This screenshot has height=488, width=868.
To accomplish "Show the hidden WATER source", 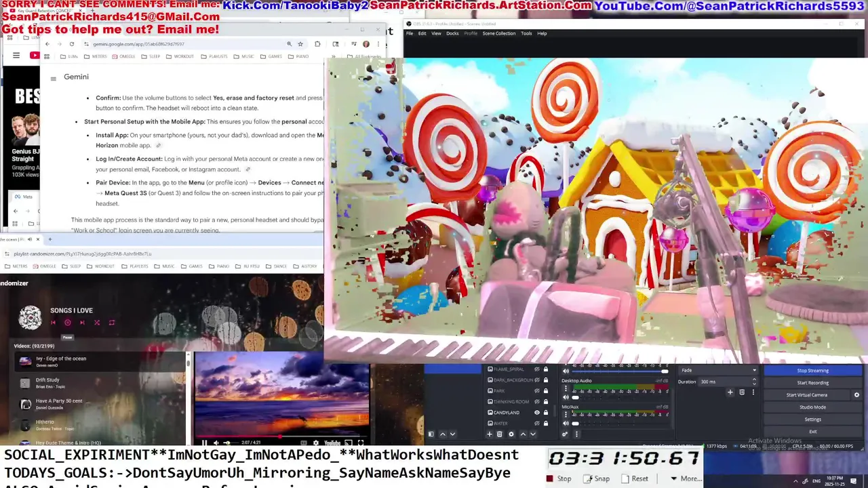I will click(x=537, y=424).
